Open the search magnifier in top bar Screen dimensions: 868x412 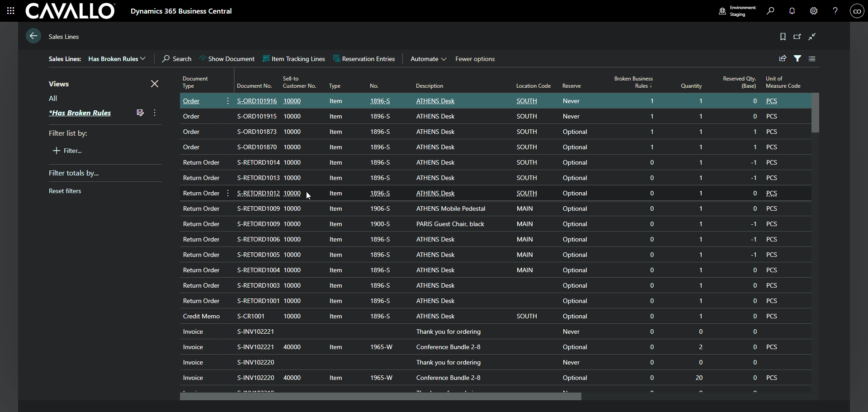coord(770,11)
